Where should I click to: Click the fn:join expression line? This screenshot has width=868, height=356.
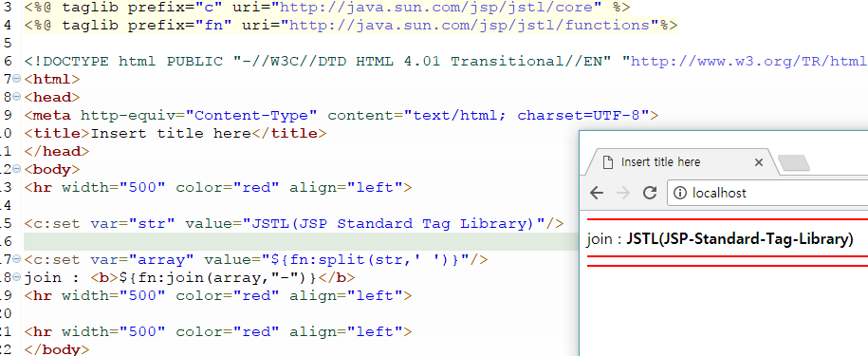point(190,277)
